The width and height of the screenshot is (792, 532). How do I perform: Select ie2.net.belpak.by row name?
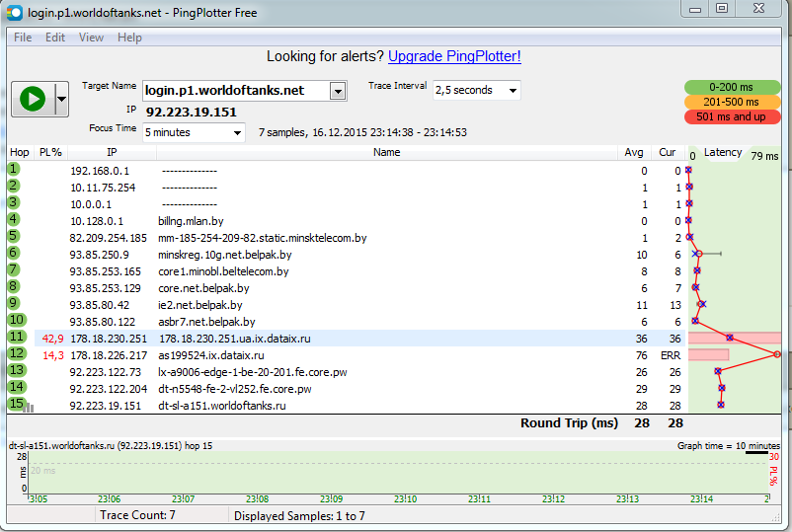click(200, 305)
